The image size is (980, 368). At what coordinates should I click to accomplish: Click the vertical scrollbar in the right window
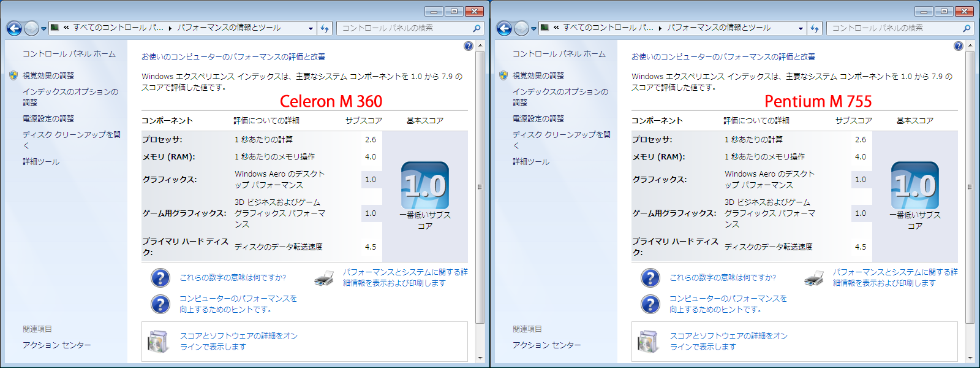point(970,187)
